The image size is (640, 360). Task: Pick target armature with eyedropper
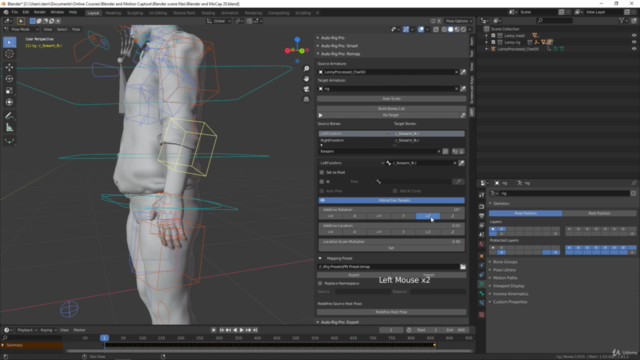click(x=463, y=89)
